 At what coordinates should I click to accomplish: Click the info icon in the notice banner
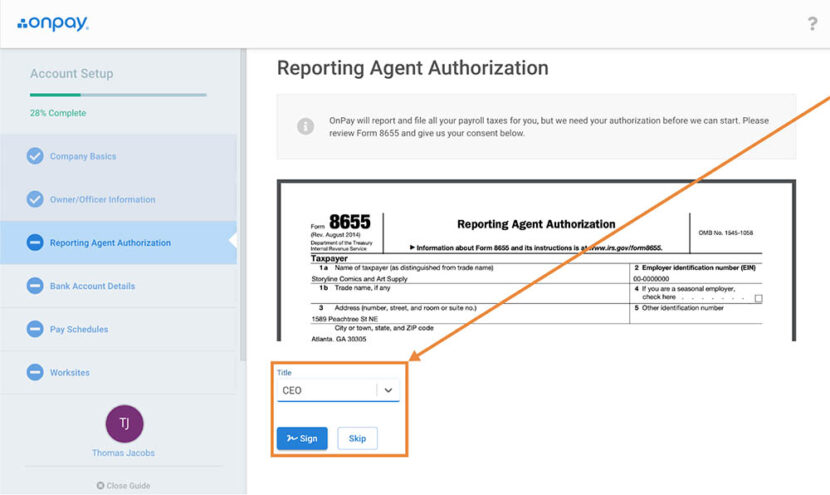(x=305, y=126)
